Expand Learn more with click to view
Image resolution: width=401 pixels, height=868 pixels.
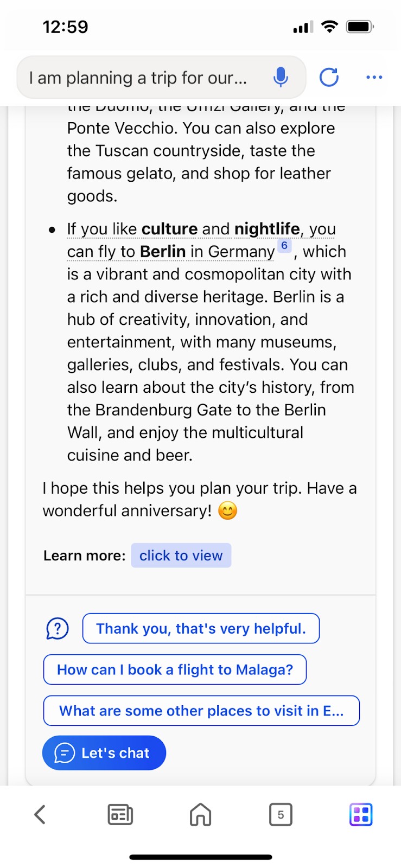pyautogui.click(x=181, y=556)
